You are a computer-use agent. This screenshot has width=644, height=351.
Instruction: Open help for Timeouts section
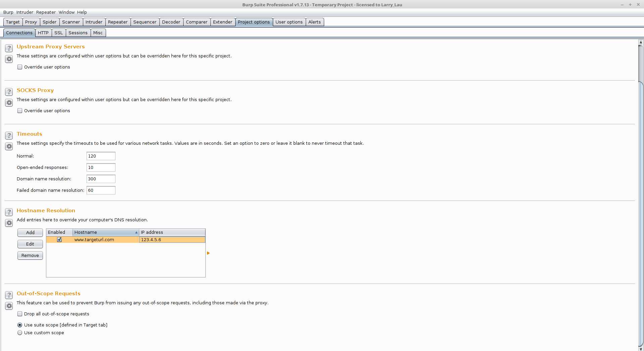[9, 135]
